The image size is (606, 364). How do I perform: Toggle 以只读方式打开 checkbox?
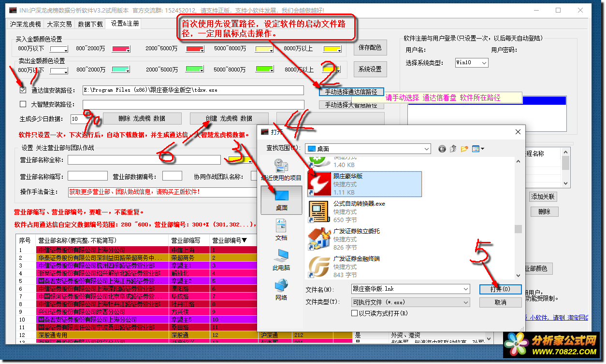[x=355, y=313]
